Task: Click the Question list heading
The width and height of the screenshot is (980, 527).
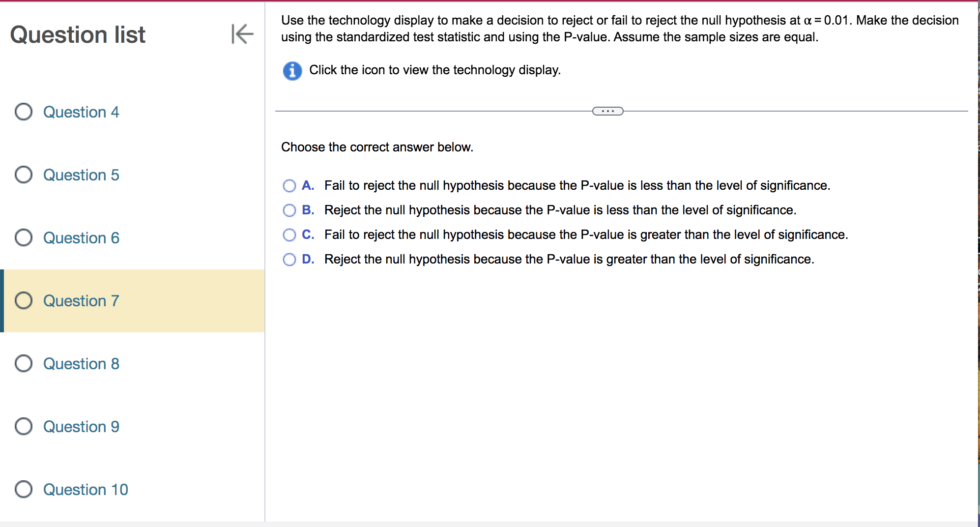Action: click(x=78, y=34)
